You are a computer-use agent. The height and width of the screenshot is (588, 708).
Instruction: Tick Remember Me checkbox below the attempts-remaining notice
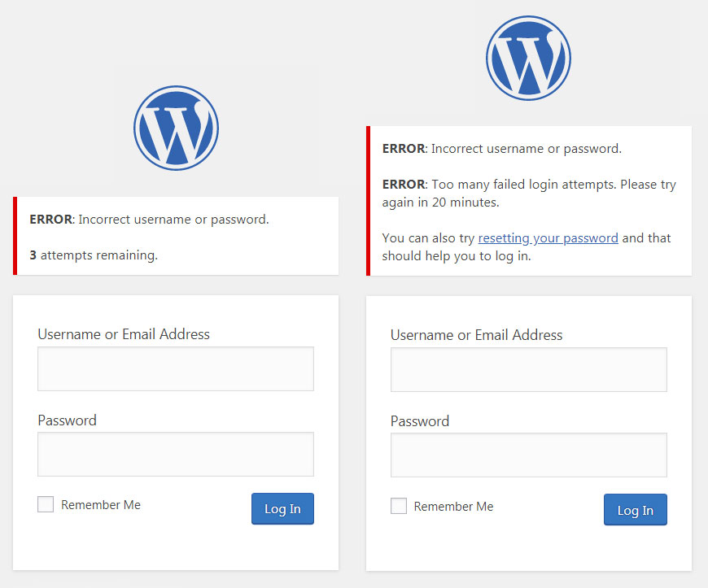click(46, 505)
